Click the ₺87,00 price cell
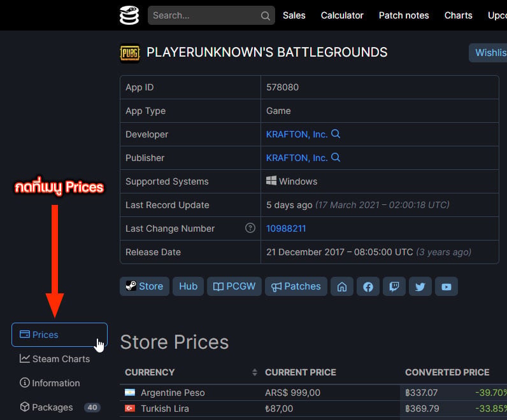The width and height of the screenshot is (507, 420). click(x=279, y=409)
